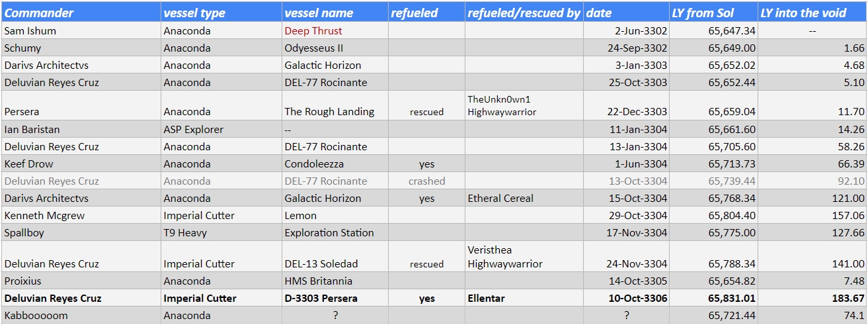Click the Etheral Cereal rescuer cell
This screenshot has width=868, height=325.
[x=524, y=198]
